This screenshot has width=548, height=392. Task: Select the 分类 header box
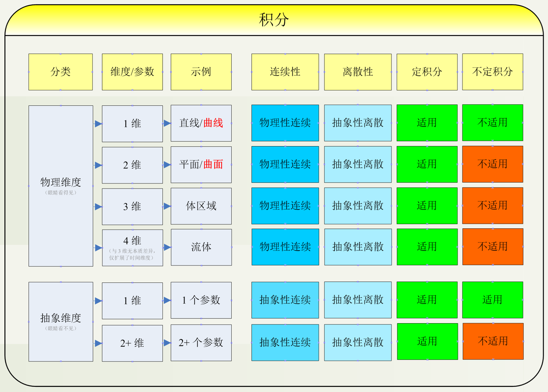61,72
